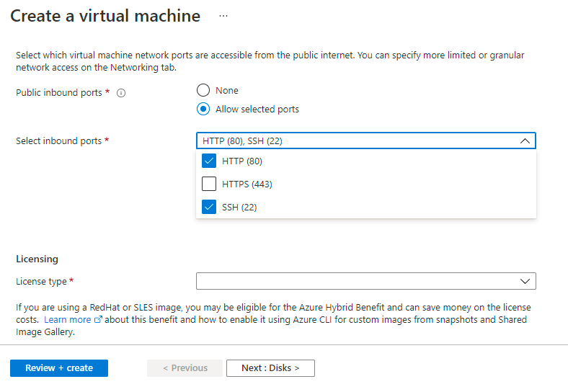Screen dimensions: 568x392
Task: Choose the Allow selected ports radio button
Action: (x=203, y=110)
